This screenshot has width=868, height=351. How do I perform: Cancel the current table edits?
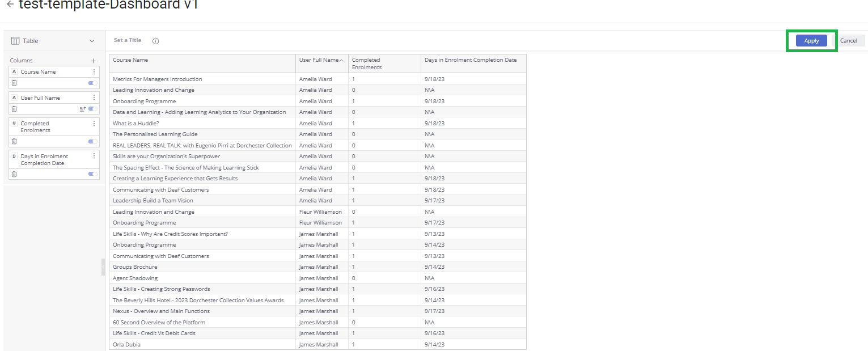pos(849,40)
